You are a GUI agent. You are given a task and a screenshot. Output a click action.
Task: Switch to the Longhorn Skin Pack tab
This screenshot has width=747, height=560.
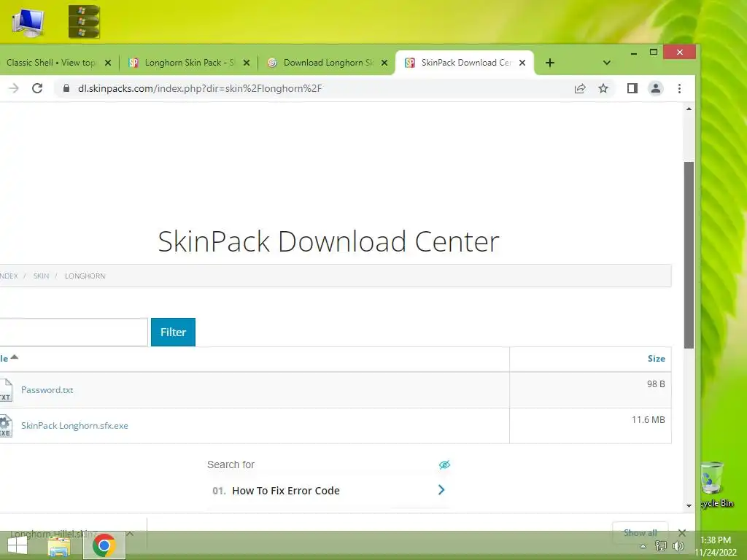point(189,63)
